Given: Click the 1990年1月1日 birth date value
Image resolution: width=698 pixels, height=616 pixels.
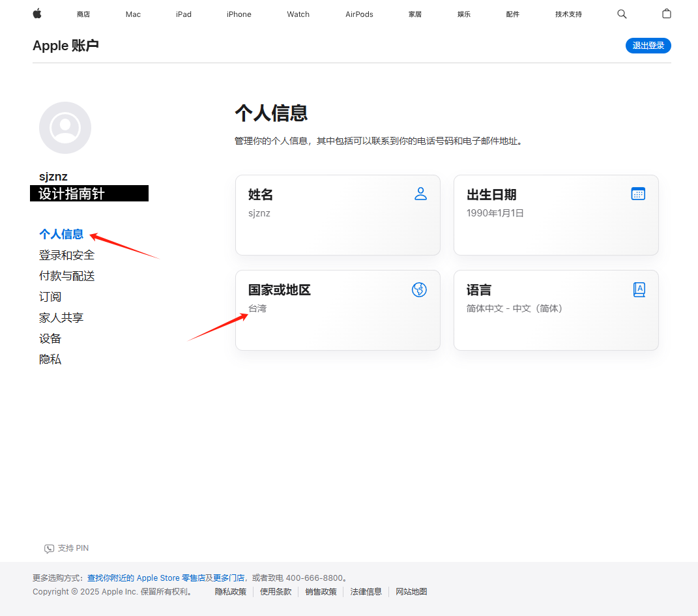Looking at the screenshot, I should click(495, 213).
